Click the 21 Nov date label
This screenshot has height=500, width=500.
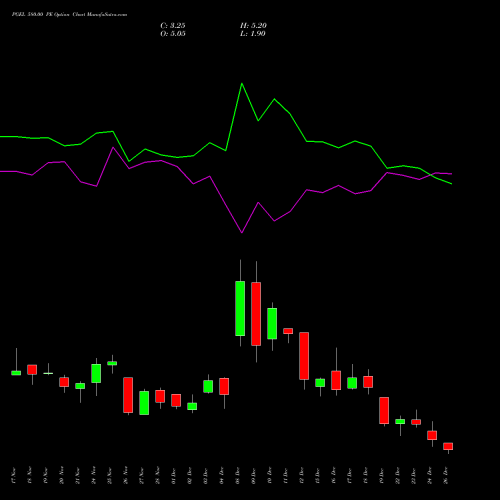[x=77, y=476]
